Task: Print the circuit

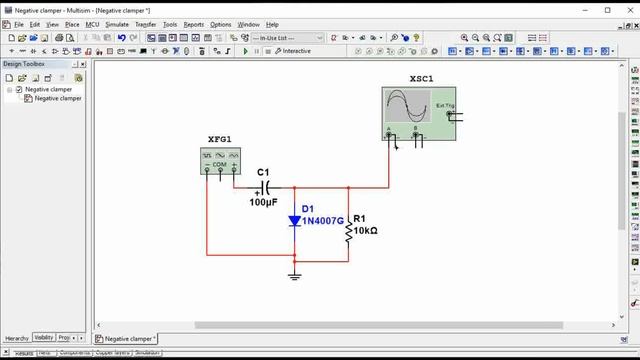Action: [59, 38]
